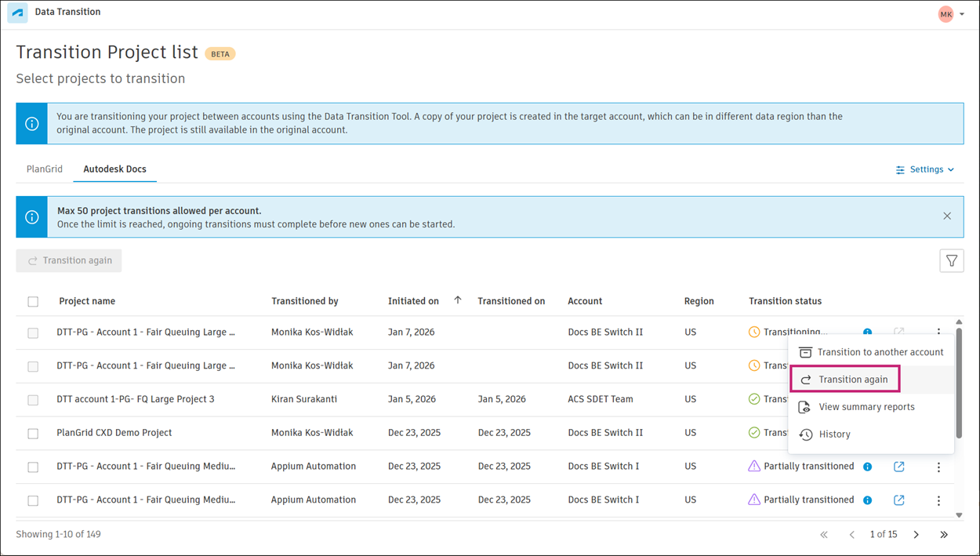Switch to the PlanGrid tab
980x556 pixels.
click(x=45, y=169)
